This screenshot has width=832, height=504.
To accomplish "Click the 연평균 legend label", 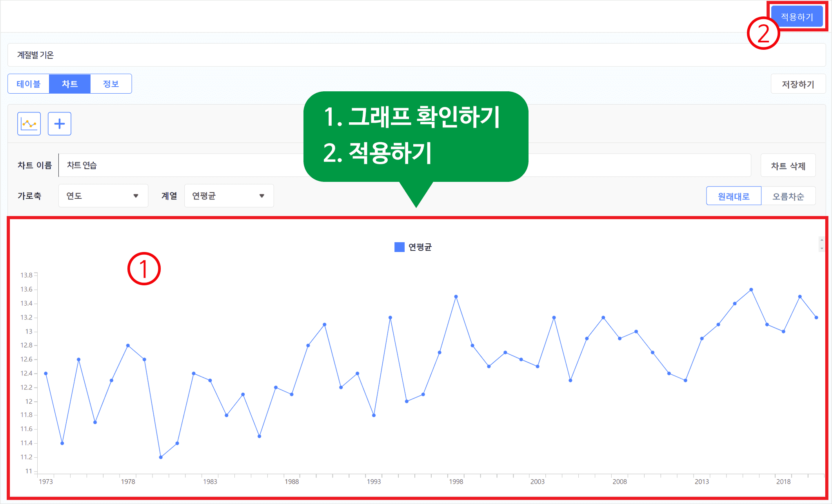I will pyautogui.click(x=420, y=247).
